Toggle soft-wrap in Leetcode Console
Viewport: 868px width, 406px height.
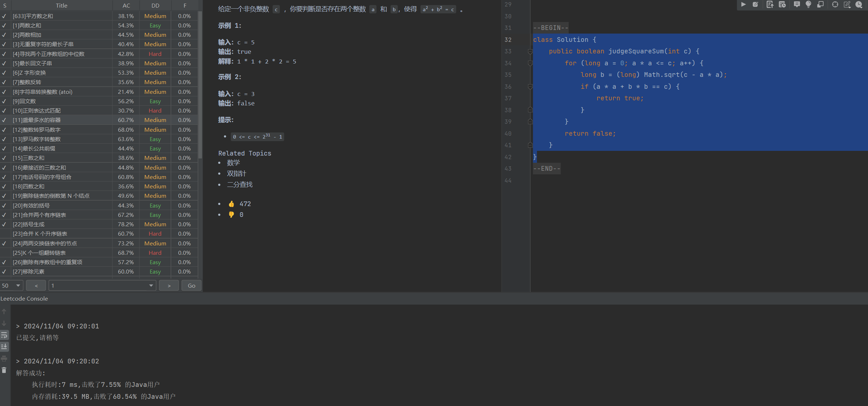pos(4,335)
